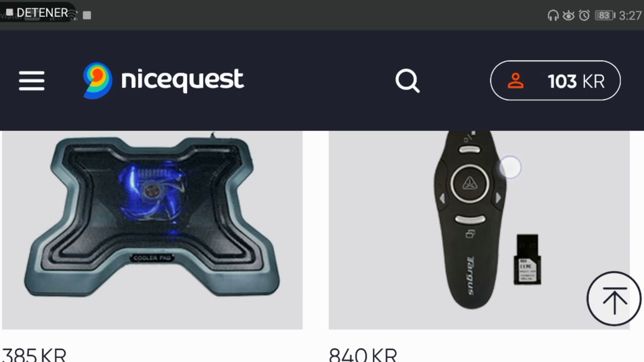
Task: Click the 840 KR price label
Action: 363,355
